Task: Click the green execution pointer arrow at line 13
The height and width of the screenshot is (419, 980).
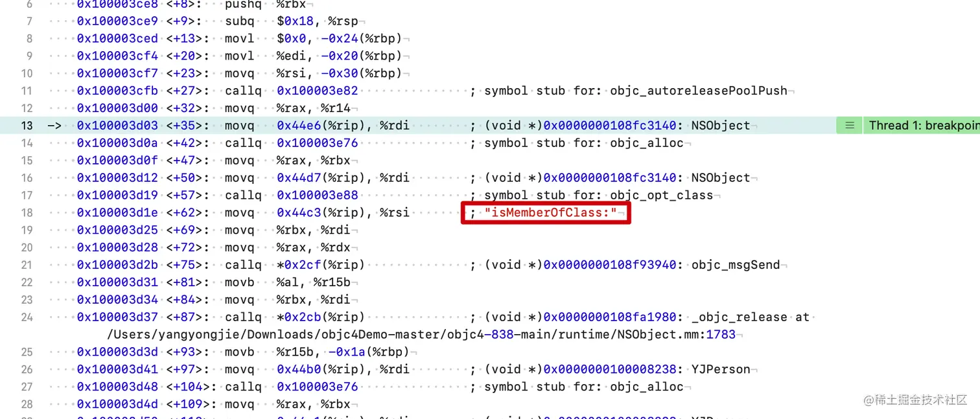Action: (55, 125)
